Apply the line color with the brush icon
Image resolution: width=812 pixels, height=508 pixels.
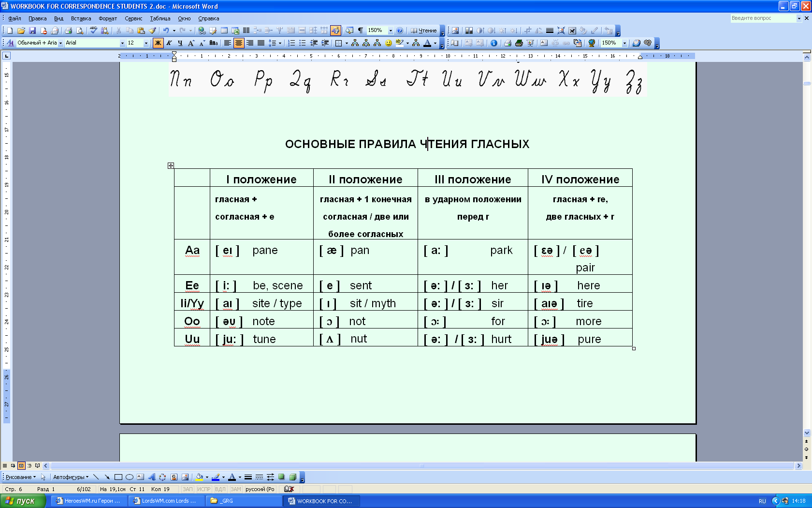tap(216, 477)
